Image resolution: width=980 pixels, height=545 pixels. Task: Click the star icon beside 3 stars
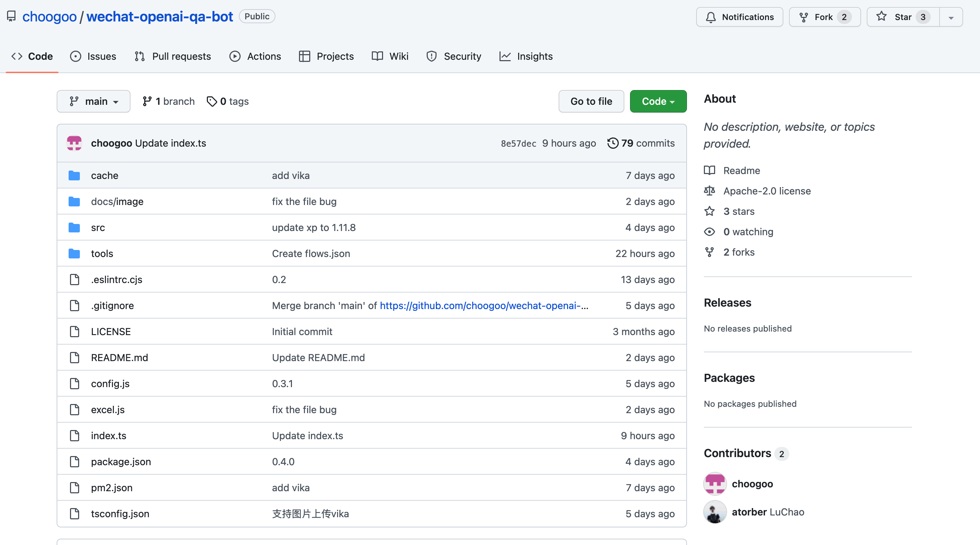[709, 211]
